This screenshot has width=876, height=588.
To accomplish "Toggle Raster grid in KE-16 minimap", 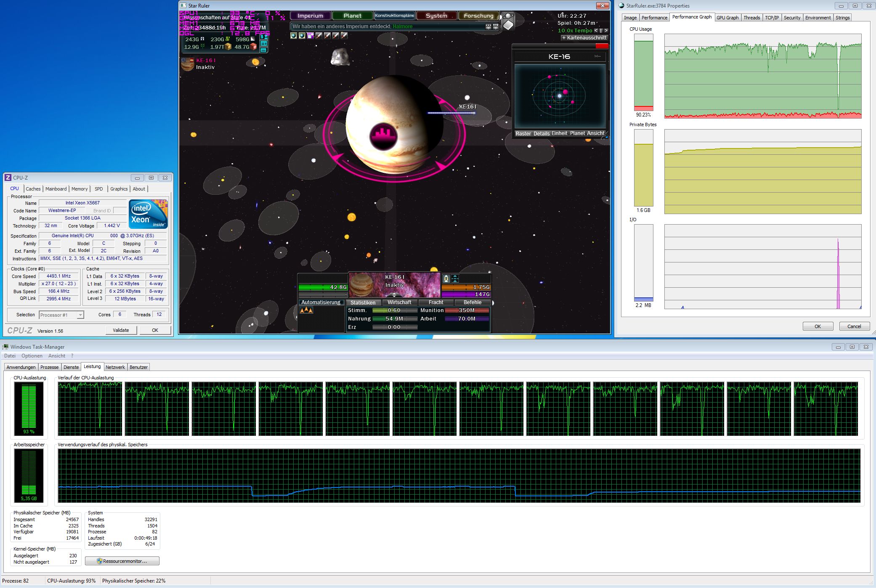I will click(x=523, y=133).
